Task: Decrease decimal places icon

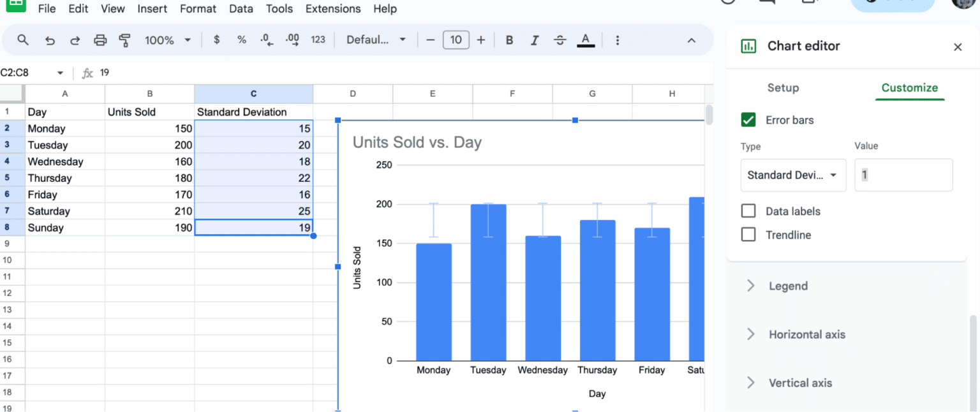Action: tap(267, 40)
